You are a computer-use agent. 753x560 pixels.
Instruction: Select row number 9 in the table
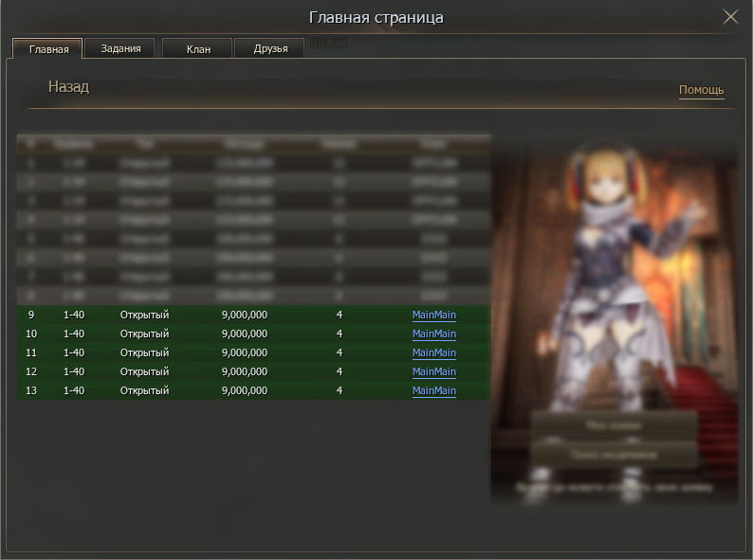tap(31, 315)
